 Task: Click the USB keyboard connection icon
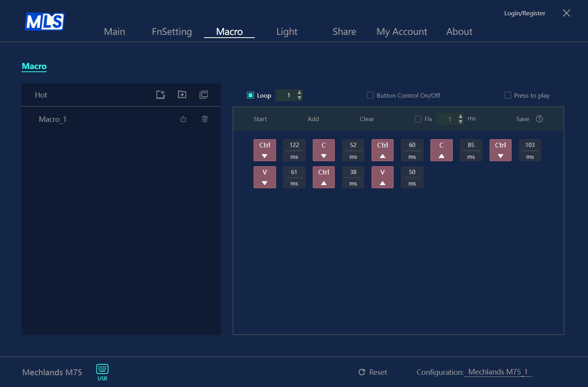tap(102, 372)
